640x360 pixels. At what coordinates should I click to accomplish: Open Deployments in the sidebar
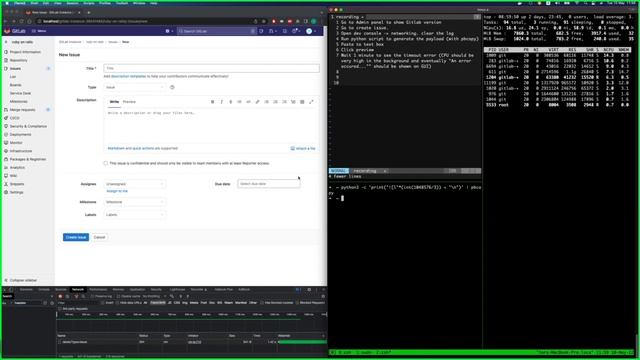20,134
